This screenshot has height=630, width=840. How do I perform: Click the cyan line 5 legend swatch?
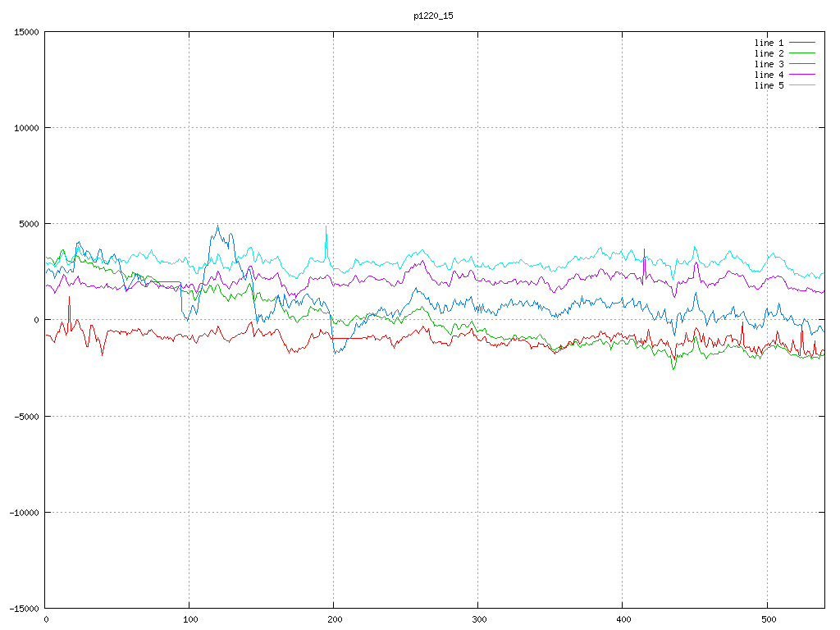(802, 85)
